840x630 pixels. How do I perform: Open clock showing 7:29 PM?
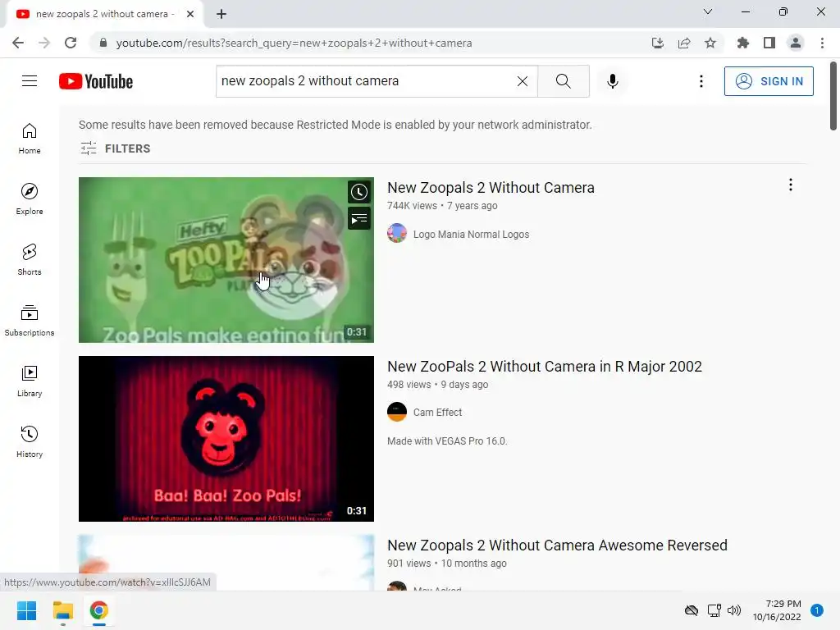point(777,610)
